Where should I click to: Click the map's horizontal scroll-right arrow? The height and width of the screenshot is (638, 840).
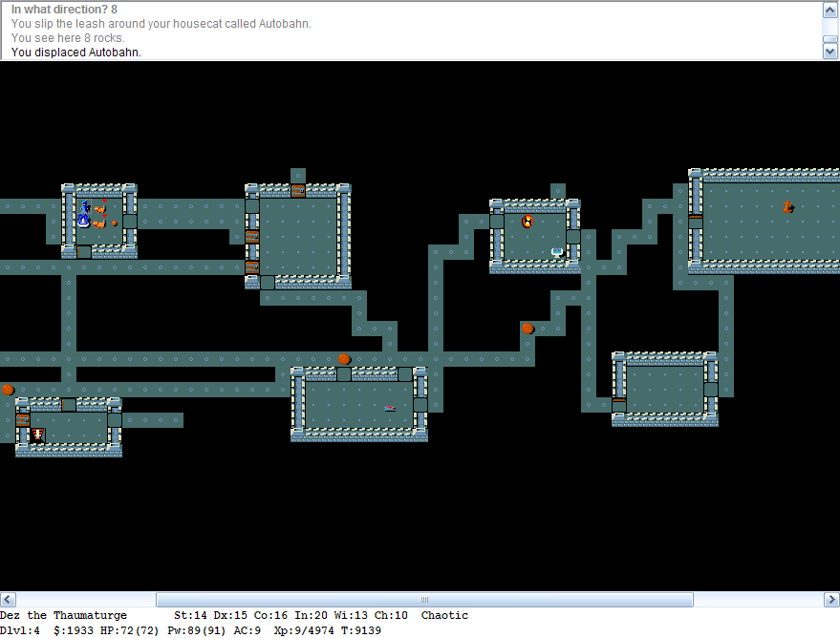coord(832,600)
